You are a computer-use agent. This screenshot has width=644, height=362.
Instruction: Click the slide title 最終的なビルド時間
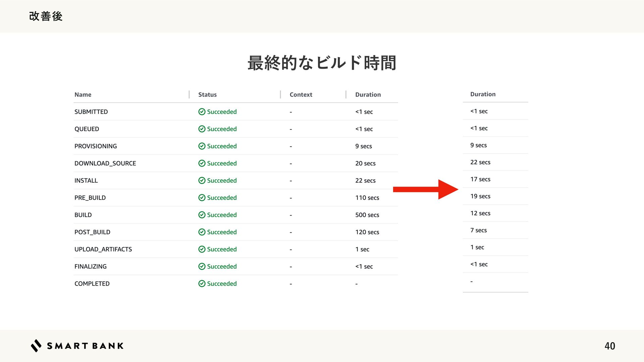pos(322,63)
